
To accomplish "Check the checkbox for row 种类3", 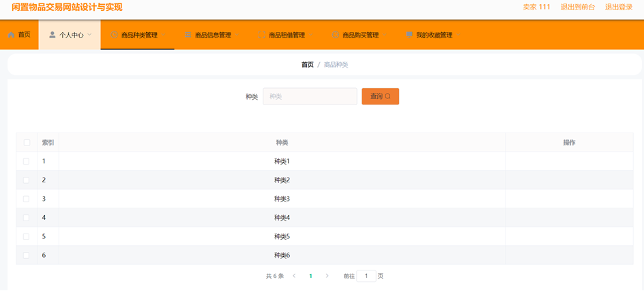I will coord(27,199).
